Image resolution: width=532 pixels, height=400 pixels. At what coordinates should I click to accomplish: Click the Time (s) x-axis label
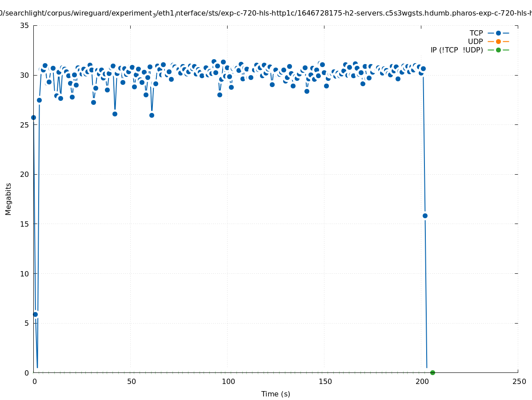(276, 394)
